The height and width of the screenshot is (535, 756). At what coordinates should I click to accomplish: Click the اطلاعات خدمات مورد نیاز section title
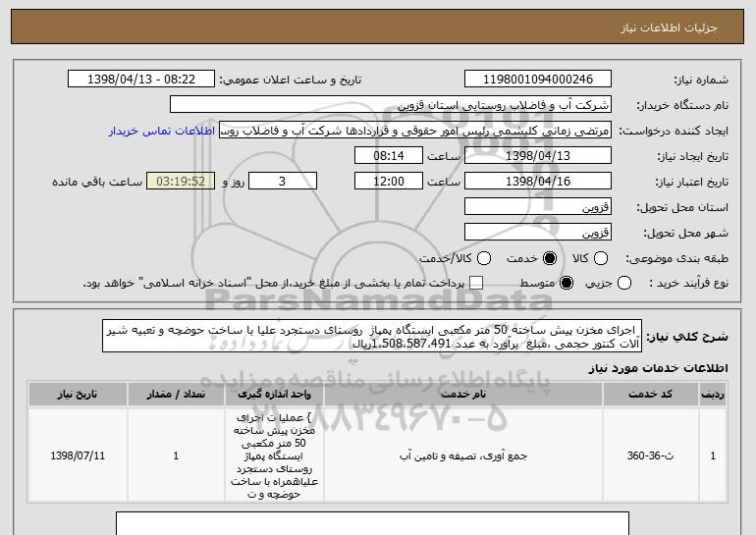(x=658, y=368)
